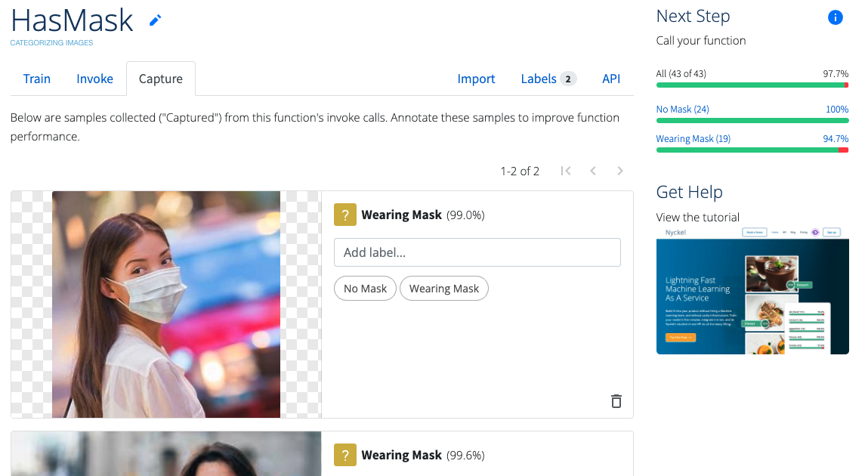Screen dimensions: 868x476
Task: Switch to the Invoke tab
Action: [94, 79]
